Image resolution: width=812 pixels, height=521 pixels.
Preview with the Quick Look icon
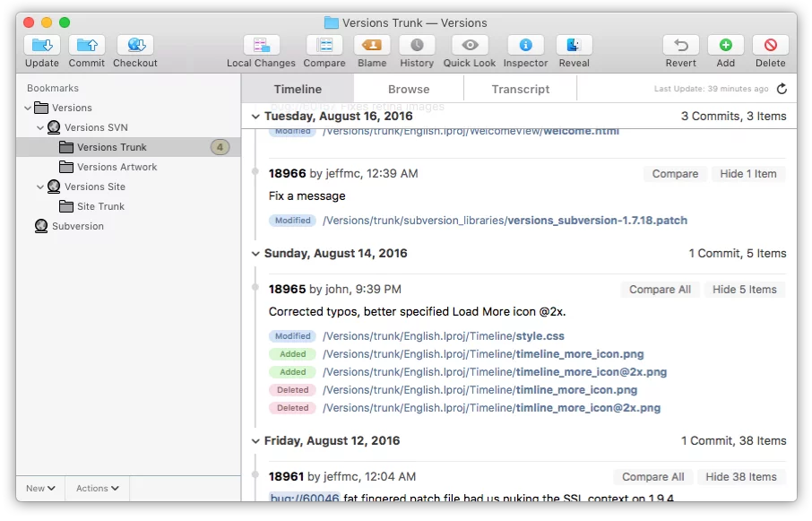tap(469, 45)
